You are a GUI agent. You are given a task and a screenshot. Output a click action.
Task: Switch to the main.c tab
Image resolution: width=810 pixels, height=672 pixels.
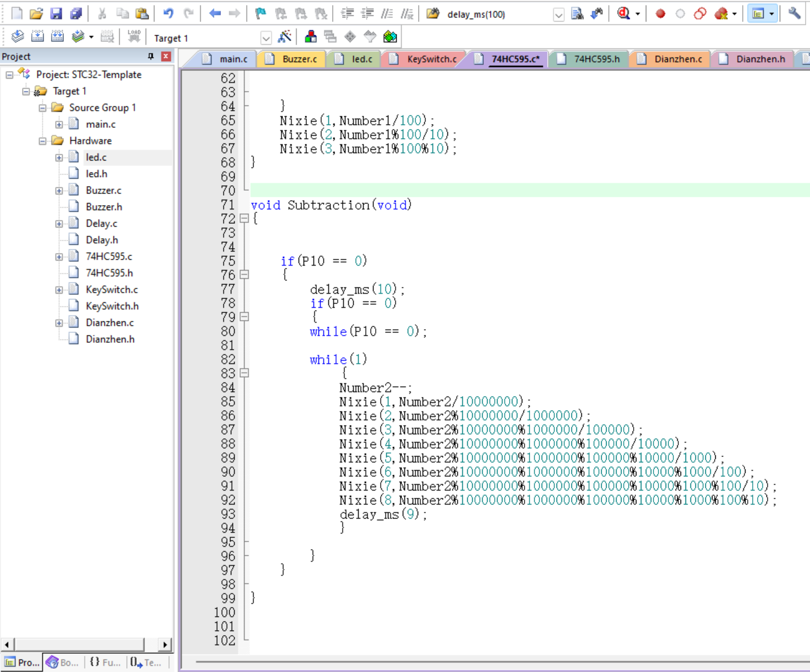coord(233,59)
